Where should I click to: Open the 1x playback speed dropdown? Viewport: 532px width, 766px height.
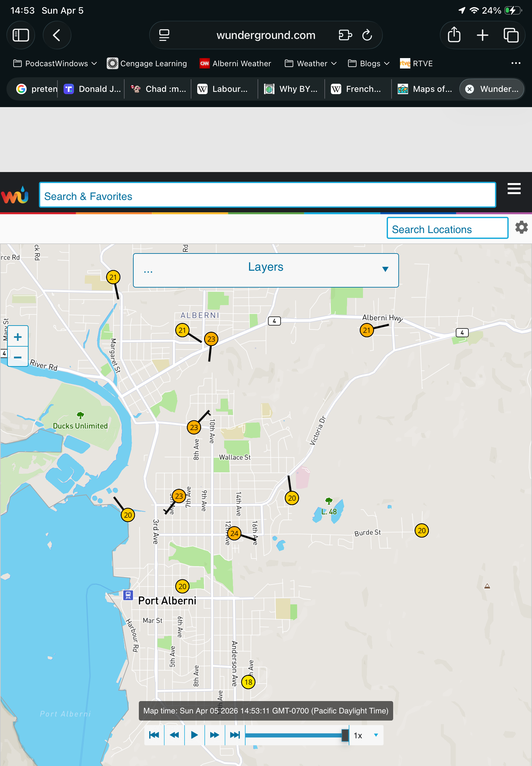point(366,735)
